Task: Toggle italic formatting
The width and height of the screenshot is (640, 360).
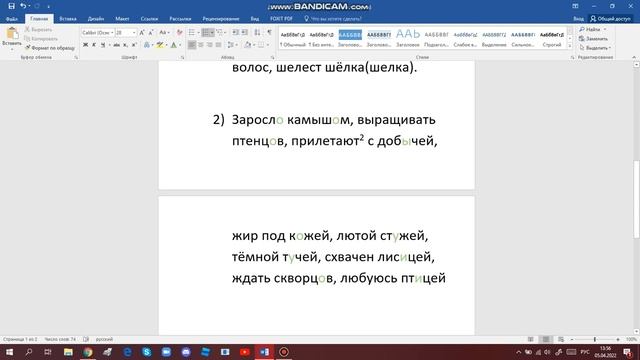Action: pos(94,44)
